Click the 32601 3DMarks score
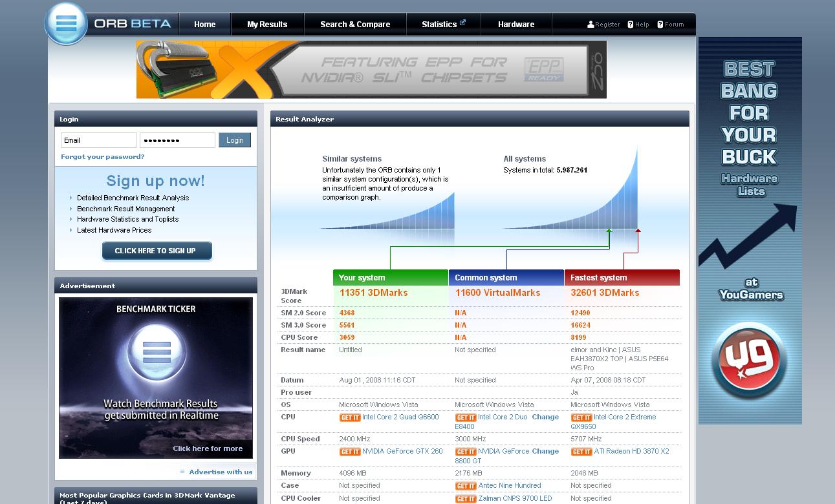Image resolution: width=835 pixels, height=504 pixels. coord(605,293)
